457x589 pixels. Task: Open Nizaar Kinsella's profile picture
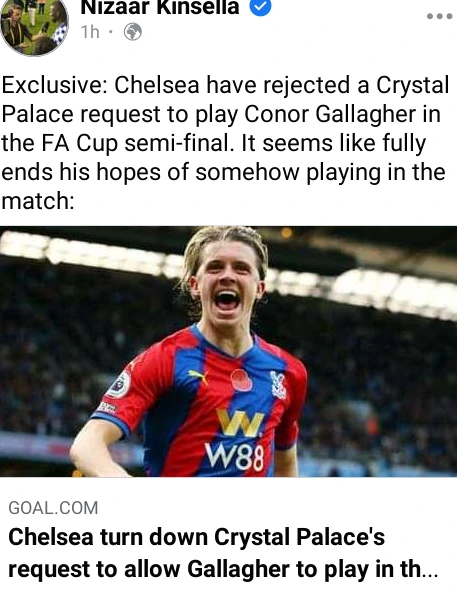click(x=34, y=27)
